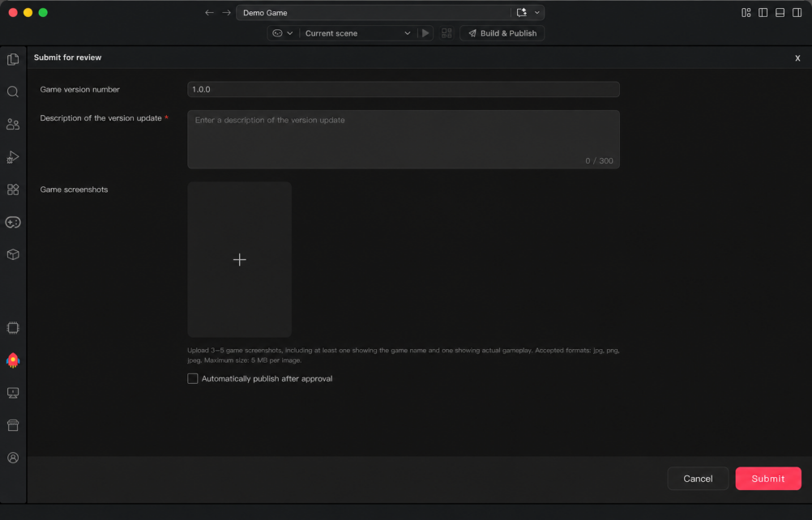
Task: Click the version update description text area
Action: [x=404, y=139]
